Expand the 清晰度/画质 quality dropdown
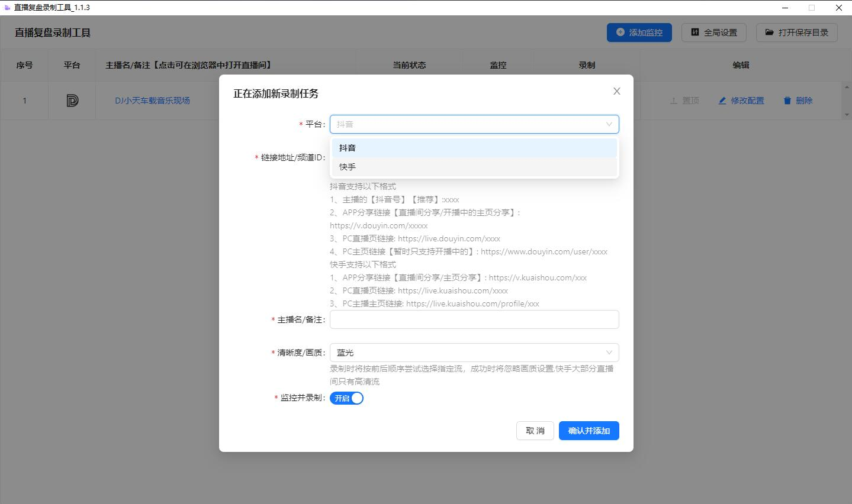 474,353
